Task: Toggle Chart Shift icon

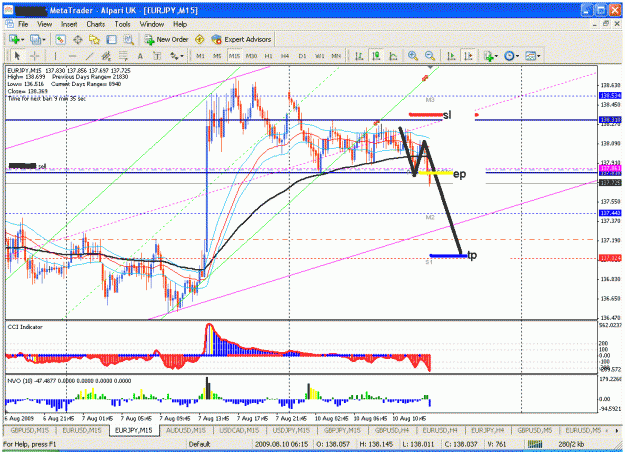Action: [x=468, y=56]
